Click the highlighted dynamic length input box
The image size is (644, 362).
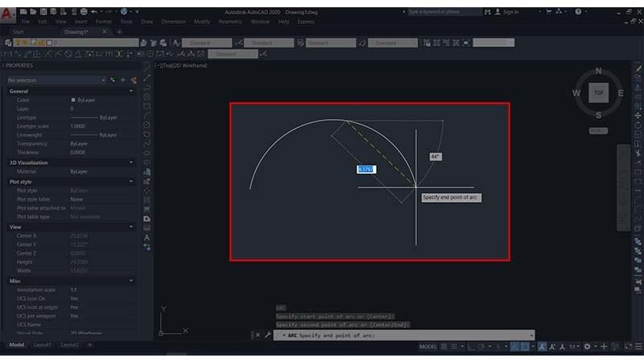pyautogui.click(x=366, y=170)
